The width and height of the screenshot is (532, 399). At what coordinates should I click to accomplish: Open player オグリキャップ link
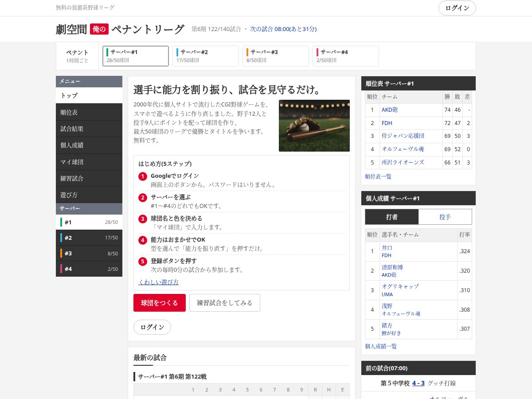pyautogui.click(x=400, y=286)
